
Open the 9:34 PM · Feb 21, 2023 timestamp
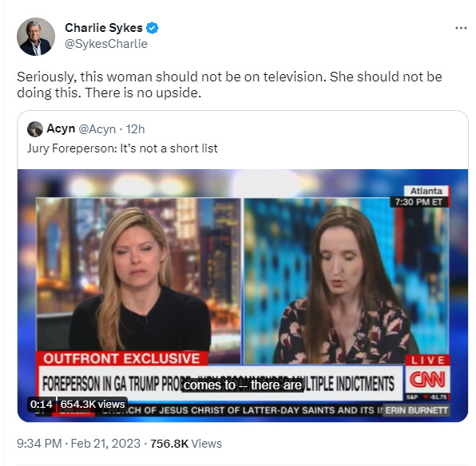(78, 444)
